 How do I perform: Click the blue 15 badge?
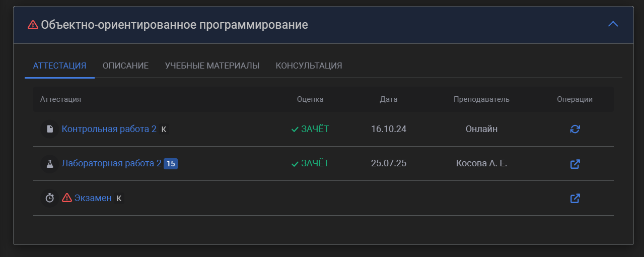[171, 164]
